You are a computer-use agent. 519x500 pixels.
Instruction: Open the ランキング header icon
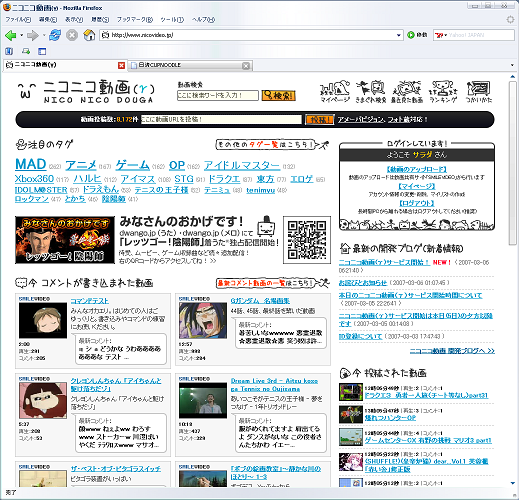click(443, 91)
